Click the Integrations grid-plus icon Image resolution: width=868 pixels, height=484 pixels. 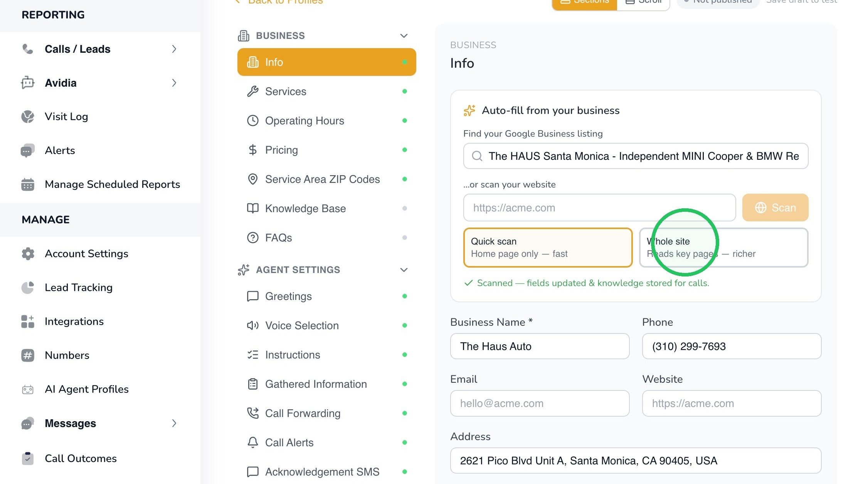click(x=27, y=322)
